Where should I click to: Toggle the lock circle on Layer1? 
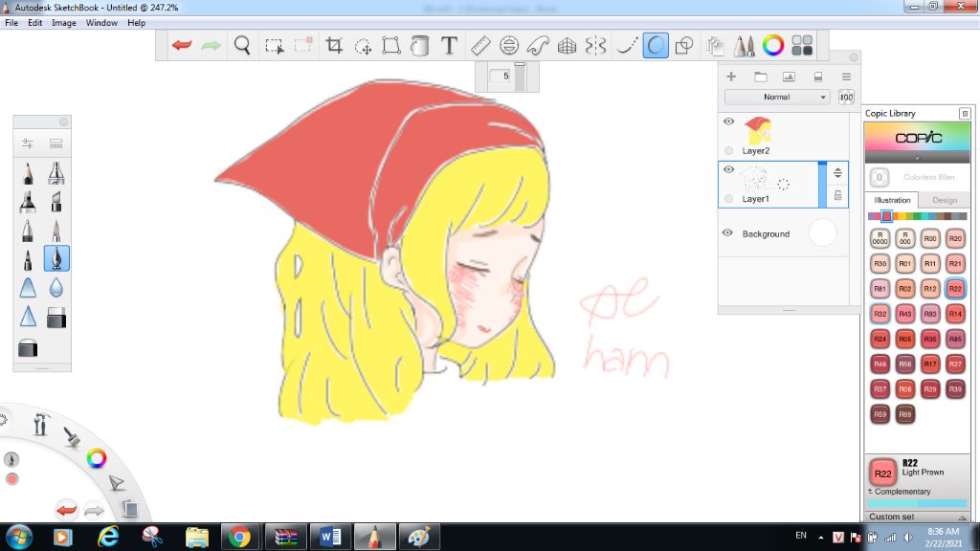(728, 199)
